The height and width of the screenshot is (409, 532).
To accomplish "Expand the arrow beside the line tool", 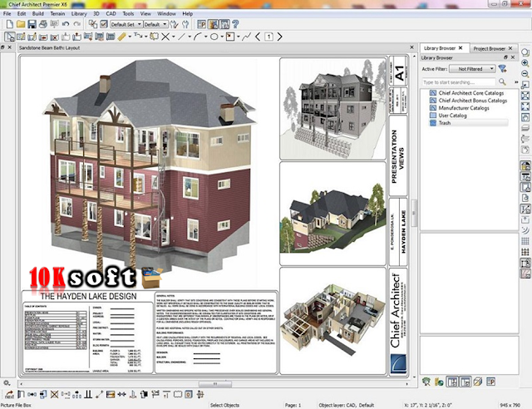I will (190, 37).
